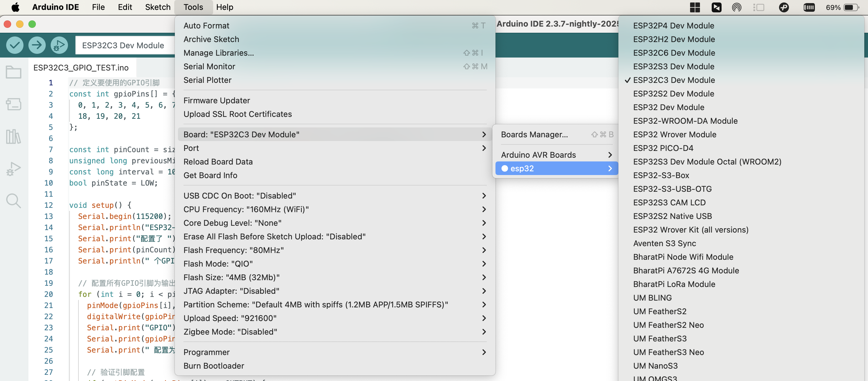
Task: Click the Stage Manager menu bar icon
Action: pos(758,7)
